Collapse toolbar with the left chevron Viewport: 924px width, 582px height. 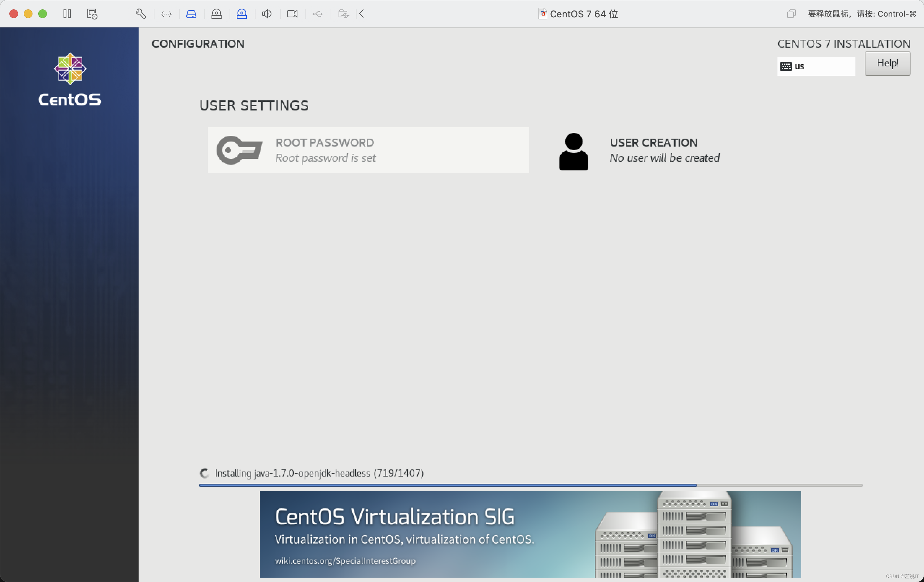[x=361, y=14]
